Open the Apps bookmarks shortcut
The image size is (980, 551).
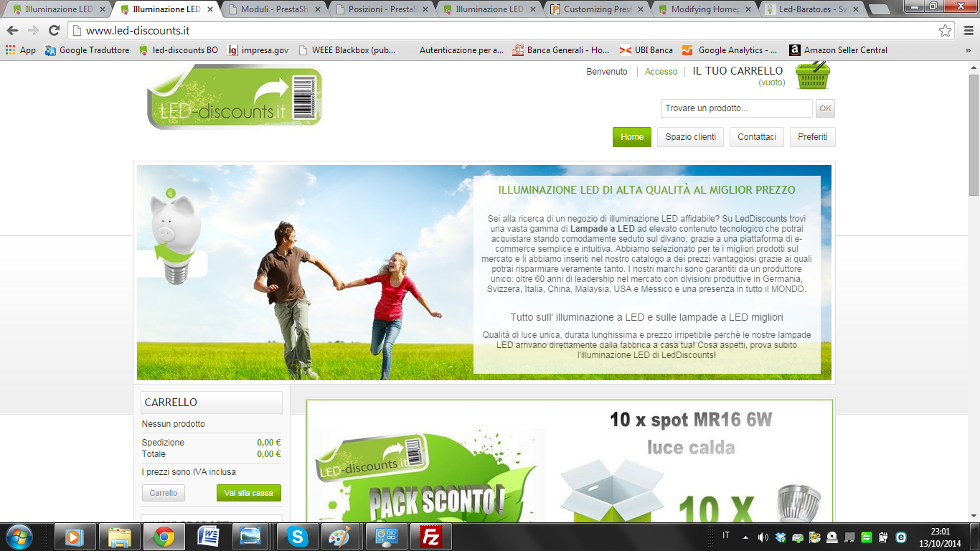click(20, 50)
